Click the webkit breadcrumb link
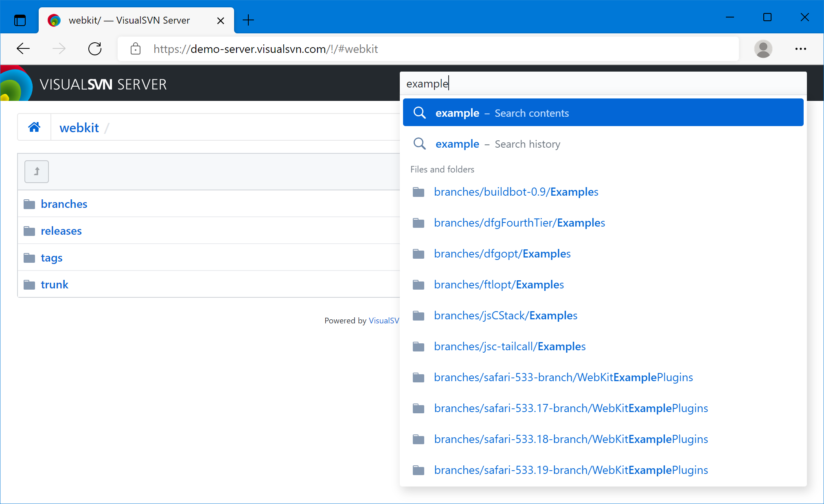Screen dimensions: 824x504 click(x=79, y=128)
